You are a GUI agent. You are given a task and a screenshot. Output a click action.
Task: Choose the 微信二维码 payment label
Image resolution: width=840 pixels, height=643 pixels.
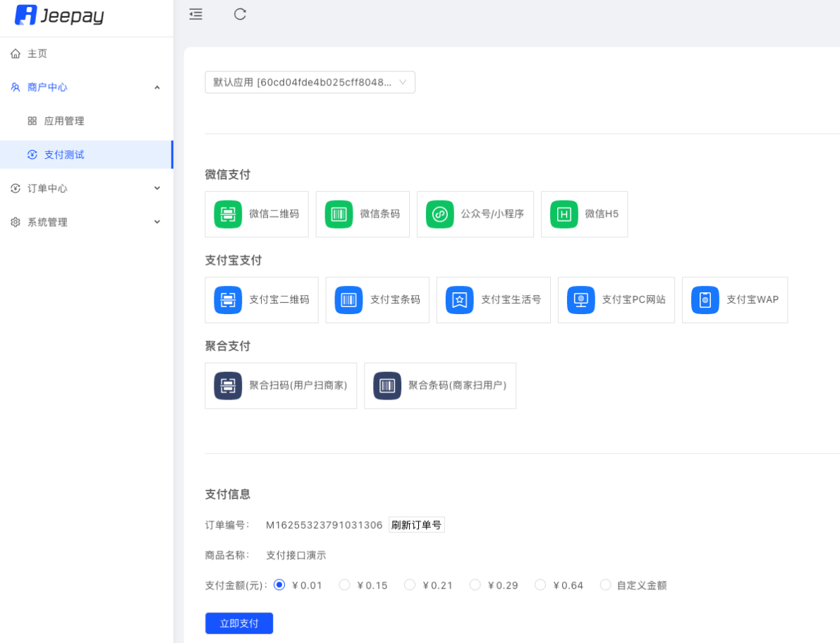point(274,214)
